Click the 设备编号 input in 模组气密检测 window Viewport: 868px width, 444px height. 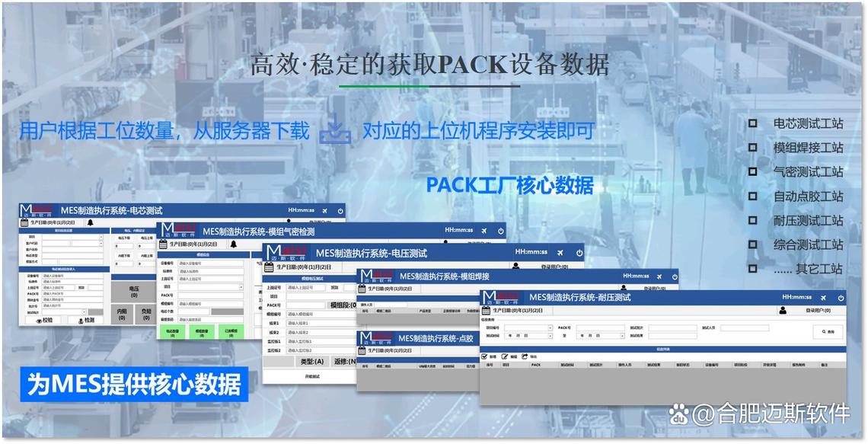tap(210, 263)
